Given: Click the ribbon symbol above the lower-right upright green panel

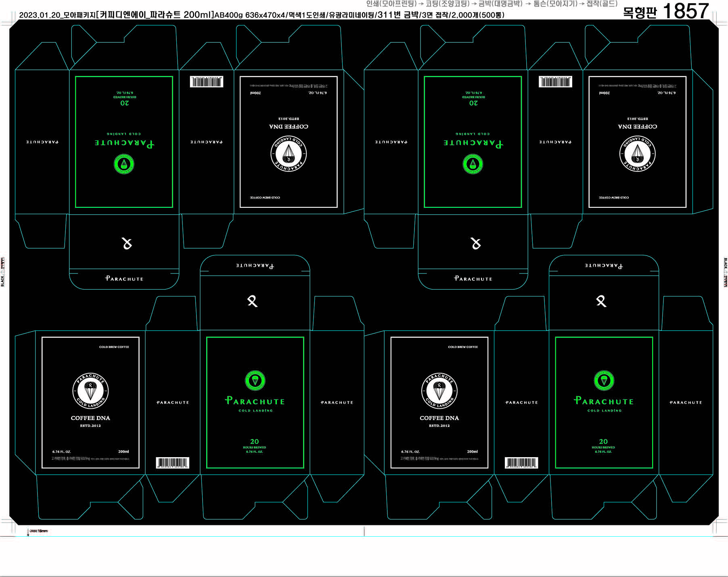Looking at the screenshot, I should click(x=601, y=301).
